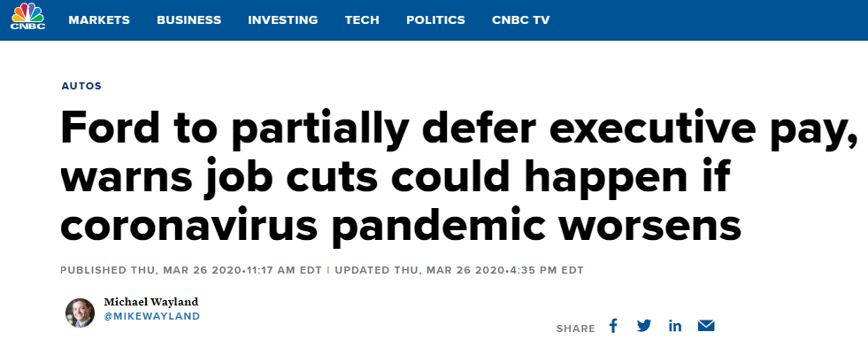
Task: Open CNBC TV from navigation
Action: [521, 20]
